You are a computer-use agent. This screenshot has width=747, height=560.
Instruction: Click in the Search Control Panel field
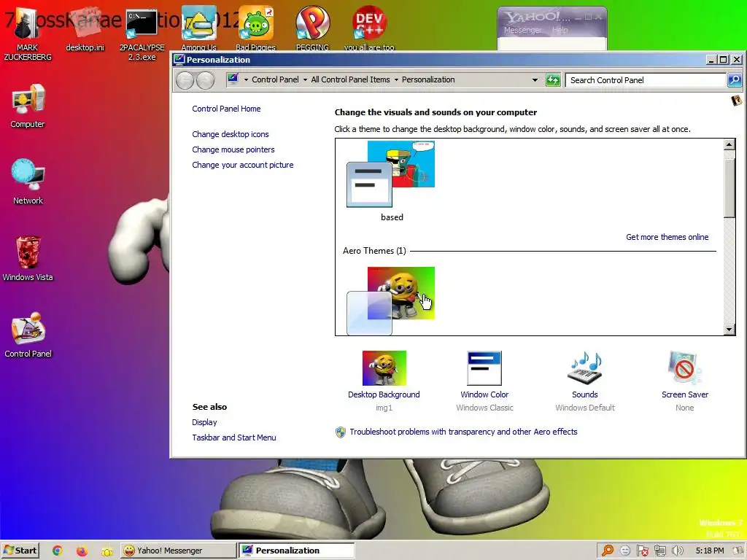pyautogui.click(x=646, y=80)
